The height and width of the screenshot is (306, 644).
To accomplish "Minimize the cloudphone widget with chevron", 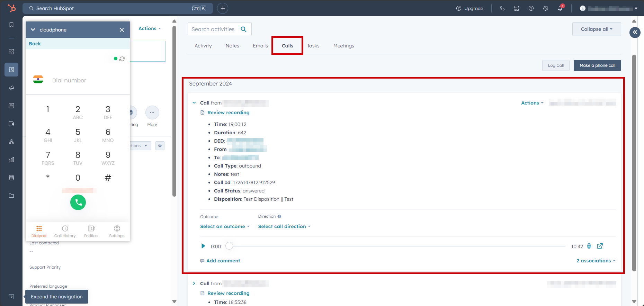I will [33, 30].
